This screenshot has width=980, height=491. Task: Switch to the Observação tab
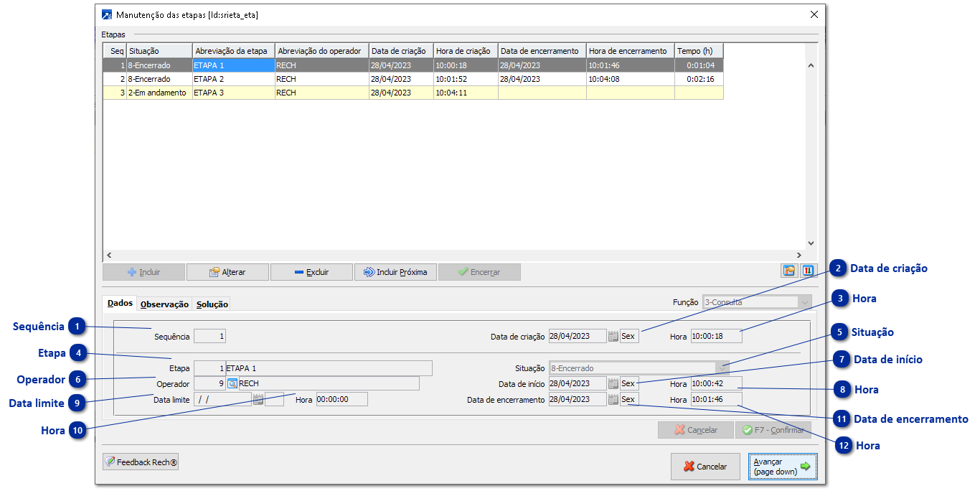click(x=164, y=304)
